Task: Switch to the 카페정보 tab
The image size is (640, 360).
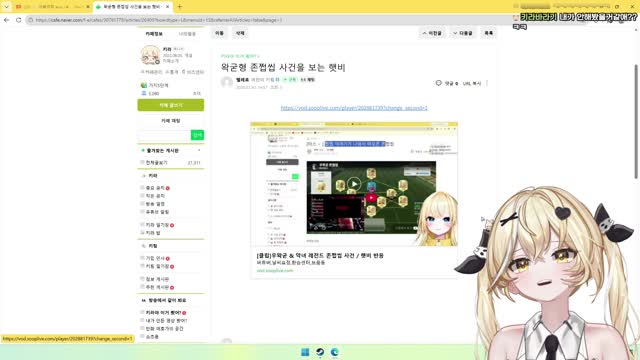Action: tap(154, 33)
